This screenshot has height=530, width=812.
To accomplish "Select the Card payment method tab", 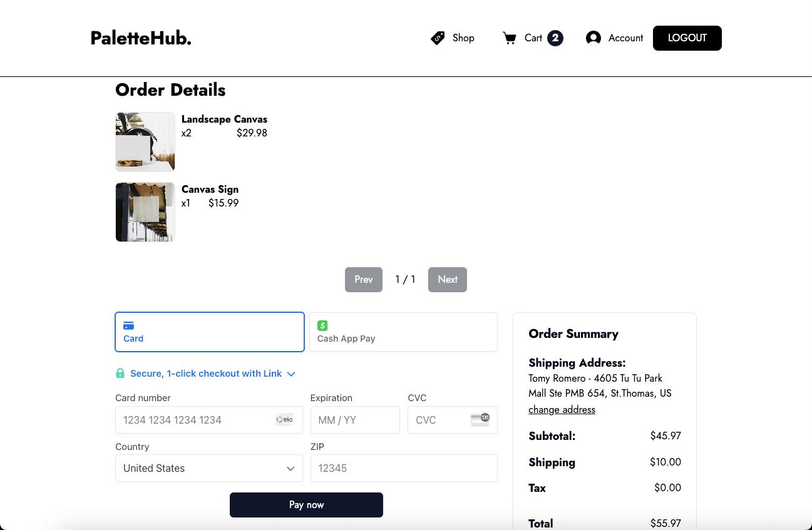I will coord(210,332).
